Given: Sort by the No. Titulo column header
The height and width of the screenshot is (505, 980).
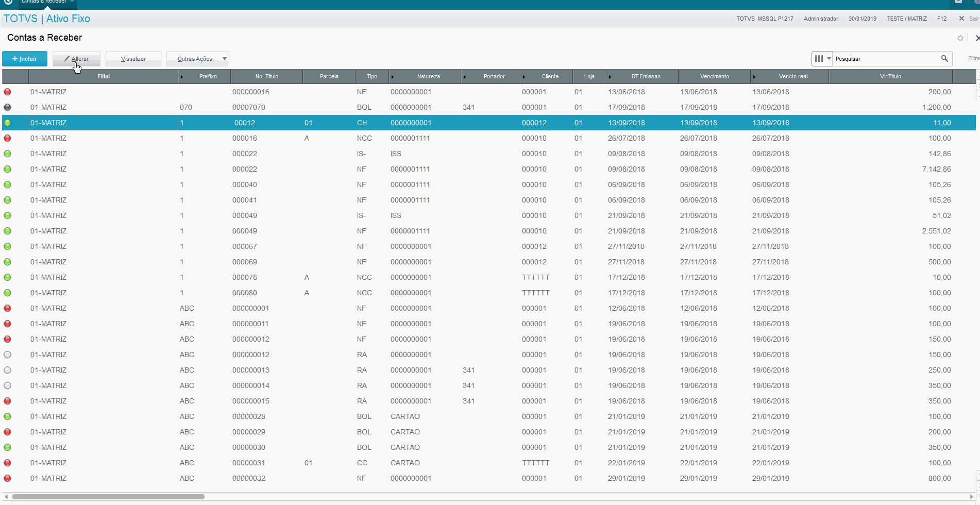Looking at the screenshot, I should (x=266, y=76).
